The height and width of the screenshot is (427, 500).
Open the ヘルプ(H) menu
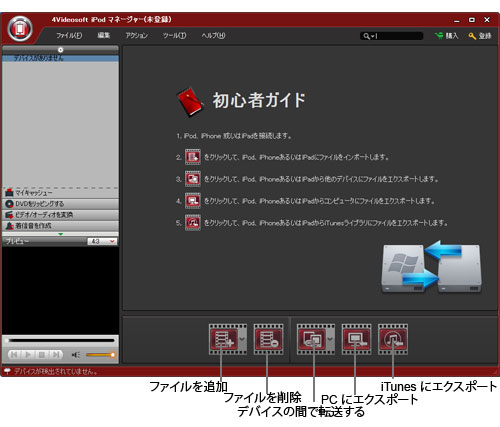click(213, 35)
